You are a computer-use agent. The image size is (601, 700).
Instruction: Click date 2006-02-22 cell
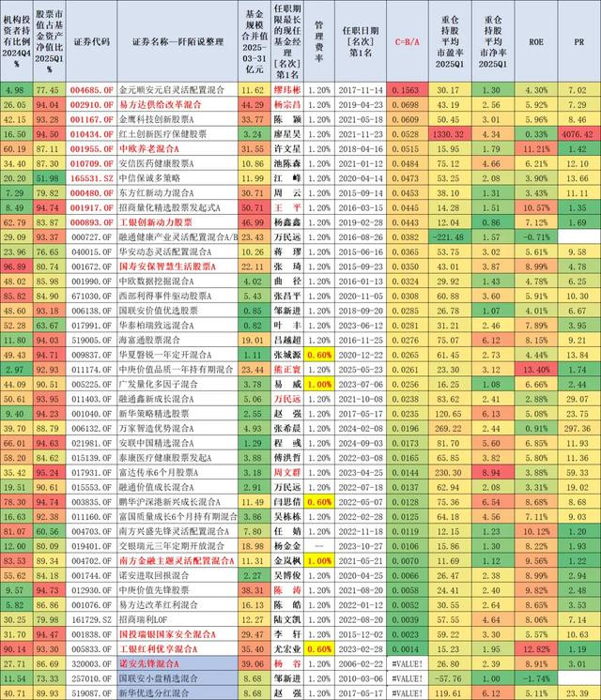tap(361, 663)
